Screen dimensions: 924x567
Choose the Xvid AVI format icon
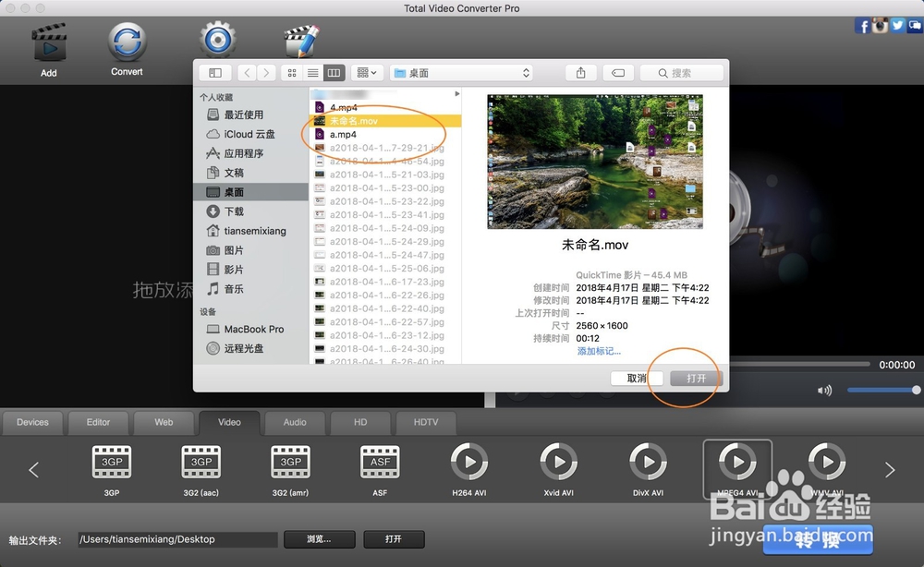coord(559,462)
